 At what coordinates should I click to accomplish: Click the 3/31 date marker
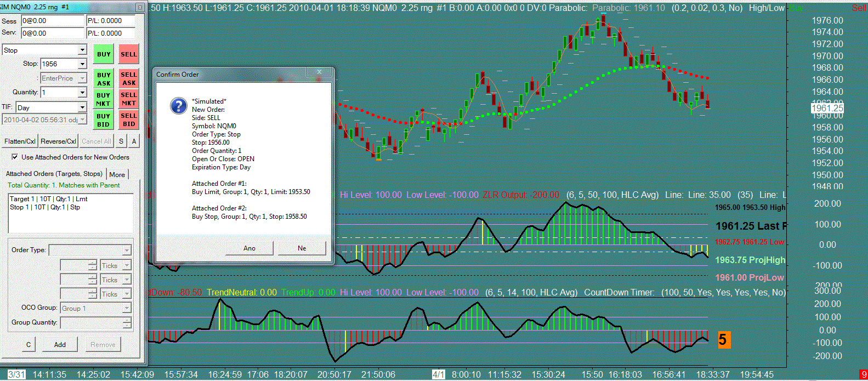pyautogui.click(x=16, y=374)
